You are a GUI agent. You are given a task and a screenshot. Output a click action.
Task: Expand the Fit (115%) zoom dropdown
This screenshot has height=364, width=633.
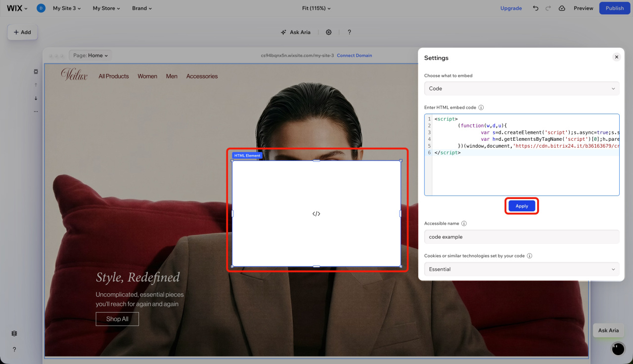[316, 8]
